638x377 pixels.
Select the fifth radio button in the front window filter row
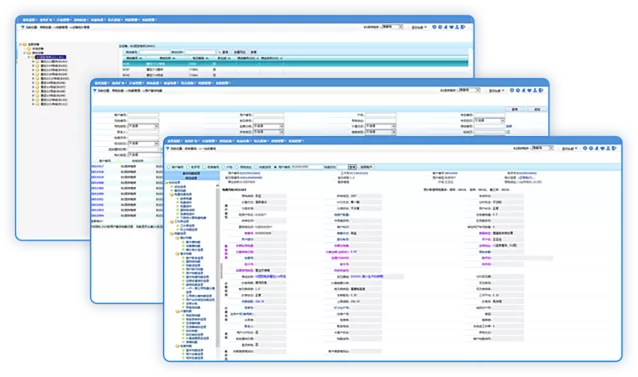tap(237, 167)
